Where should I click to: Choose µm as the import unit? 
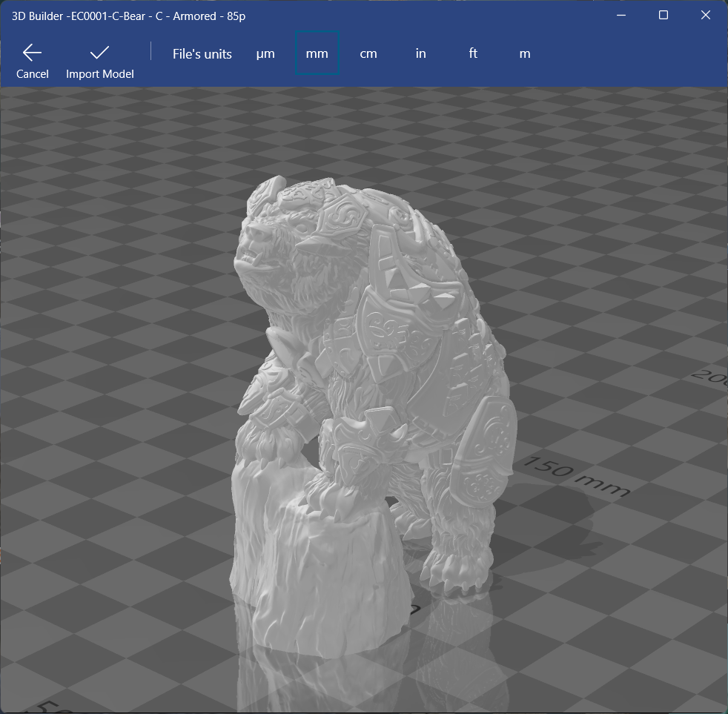[265, 54]
